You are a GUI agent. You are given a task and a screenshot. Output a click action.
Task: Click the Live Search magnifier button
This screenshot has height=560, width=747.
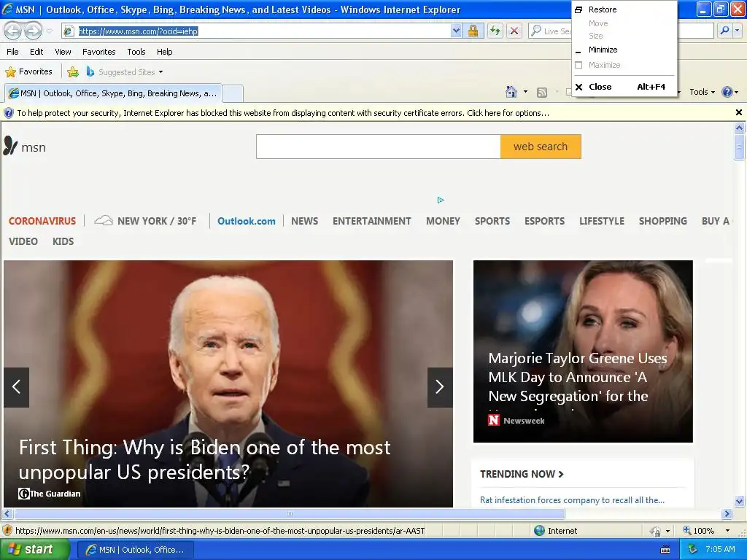pyautogui.click(x=724, y=31)
